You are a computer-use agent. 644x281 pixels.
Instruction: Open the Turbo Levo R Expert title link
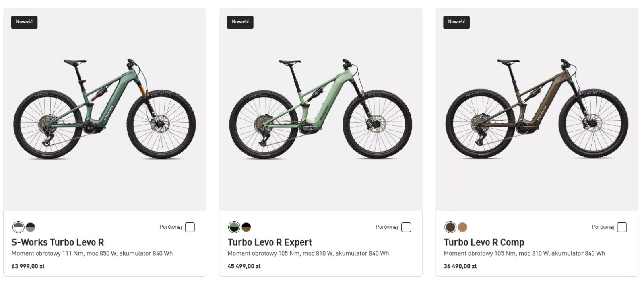coord(270,242)
